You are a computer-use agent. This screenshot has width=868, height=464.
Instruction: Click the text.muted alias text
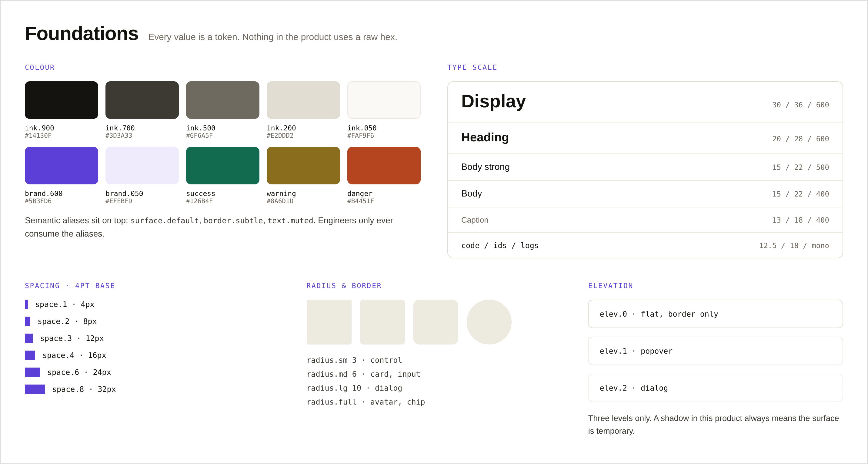290,220
